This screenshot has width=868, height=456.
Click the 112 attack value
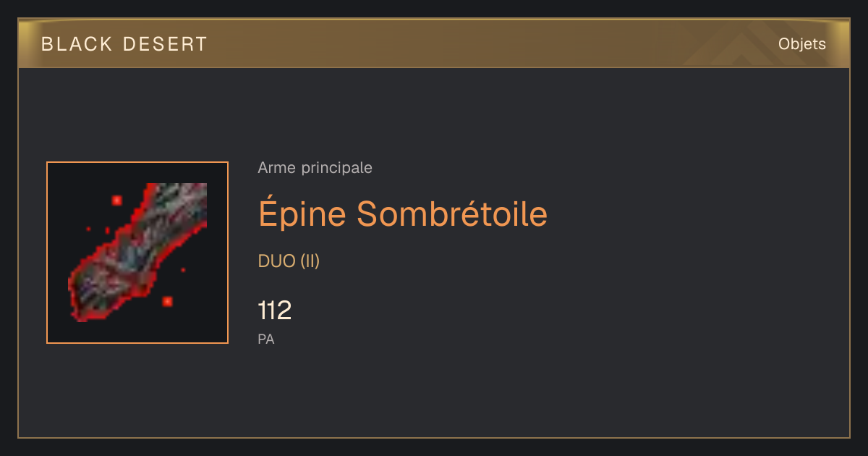pyautogui.click(x=274, y=311)
